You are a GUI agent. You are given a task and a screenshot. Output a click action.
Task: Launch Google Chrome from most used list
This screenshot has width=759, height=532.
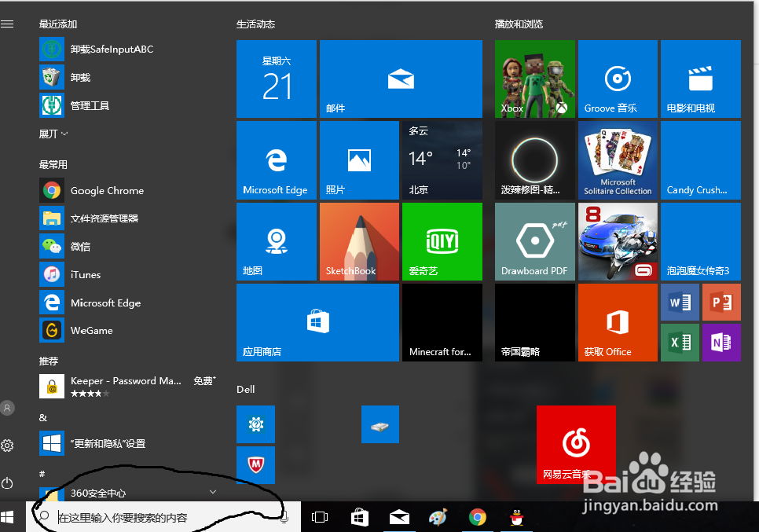[x=128, y=190]
